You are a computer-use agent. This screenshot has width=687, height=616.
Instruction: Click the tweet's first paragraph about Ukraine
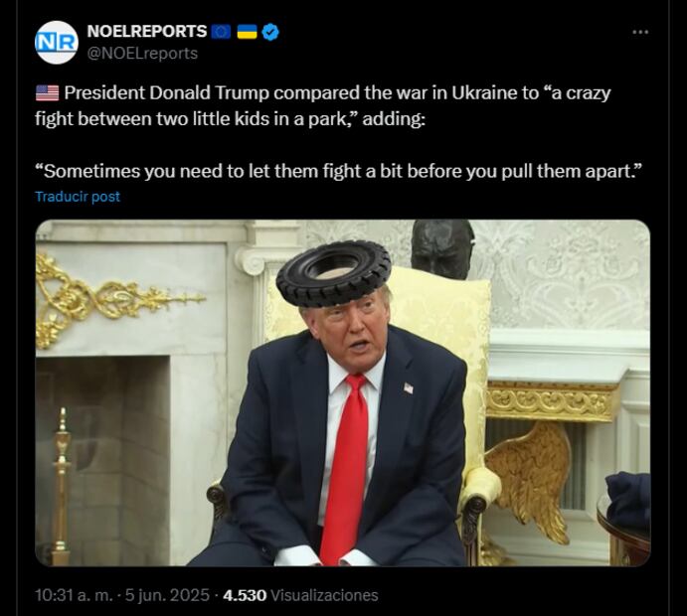tap(322, 106)
